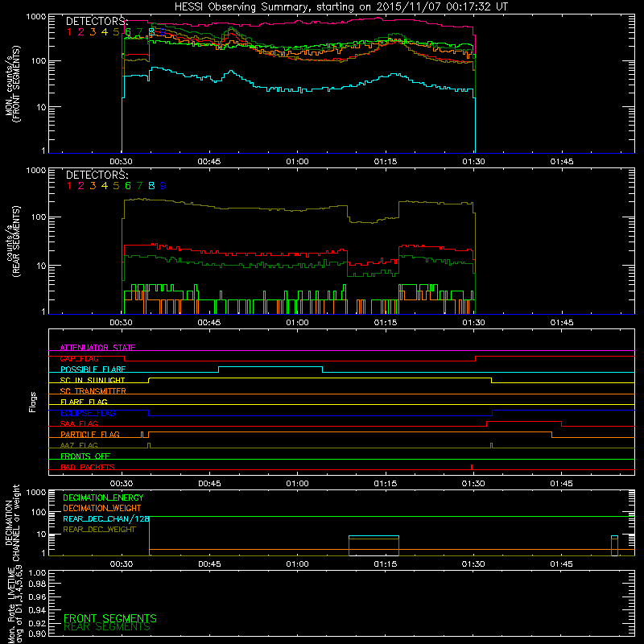
Task: Select detector number 1 in front segments legend
Action: 69,32
